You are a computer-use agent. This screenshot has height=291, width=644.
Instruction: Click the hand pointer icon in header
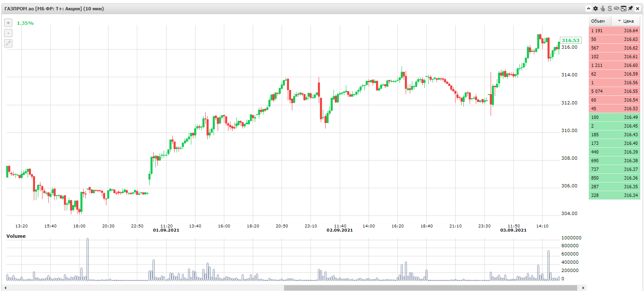point(602,8)
